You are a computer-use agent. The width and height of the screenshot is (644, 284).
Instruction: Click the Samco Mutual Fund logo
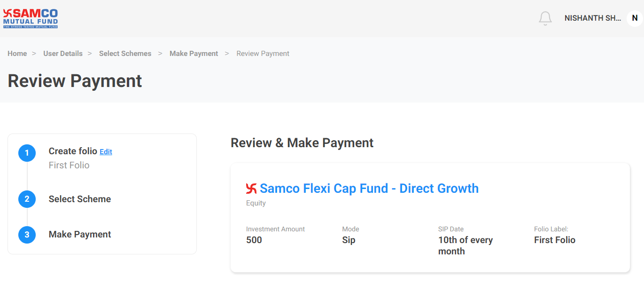click(x=31, y=18)
